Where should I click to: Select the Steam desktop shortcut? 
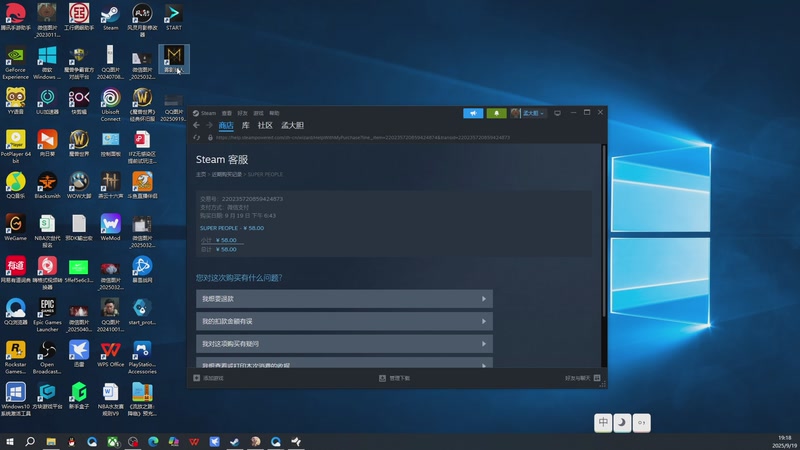click(110, 17)
